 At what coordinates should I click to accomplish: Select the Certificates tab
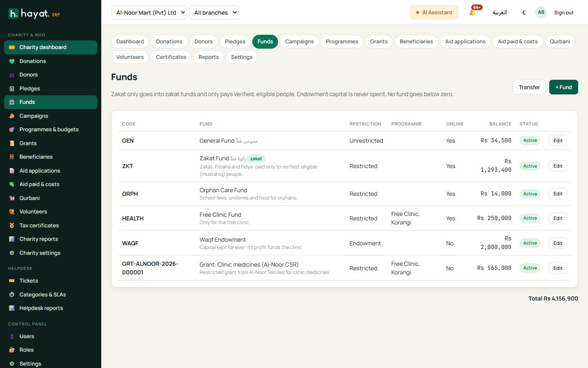click(171, 57)
